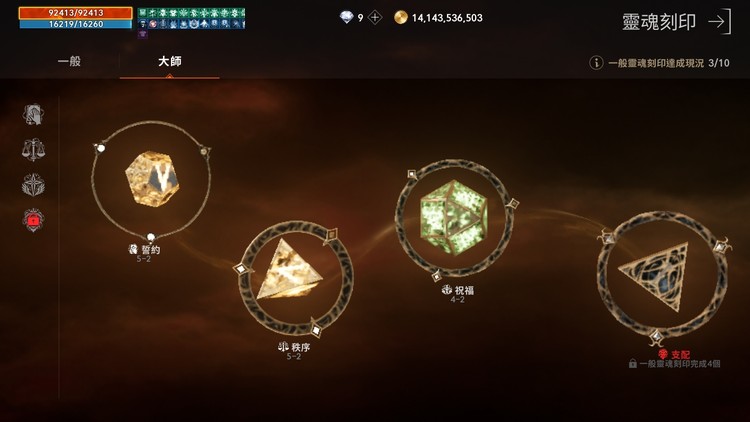Click the gold coin currency icon
Image resolution: width=750 pixels, height=422 pixels.
tap(400, 18)
